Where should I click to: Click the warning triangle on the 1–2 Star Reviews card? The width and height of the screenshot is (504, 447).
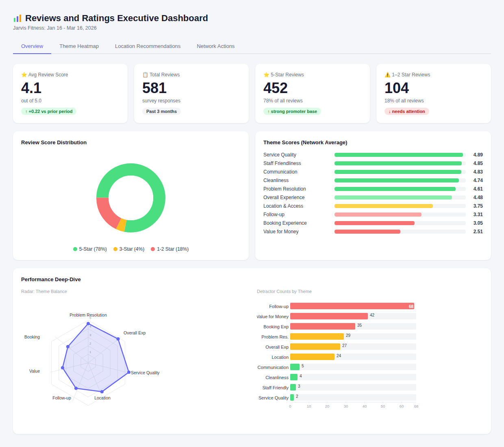[x=387, y=74]
